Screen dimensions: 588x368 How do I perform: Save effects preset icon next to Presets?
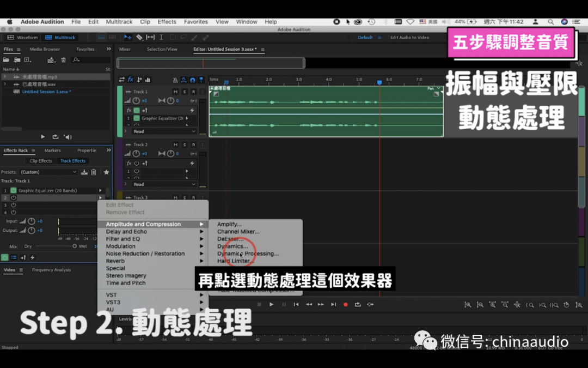[84, 172]
